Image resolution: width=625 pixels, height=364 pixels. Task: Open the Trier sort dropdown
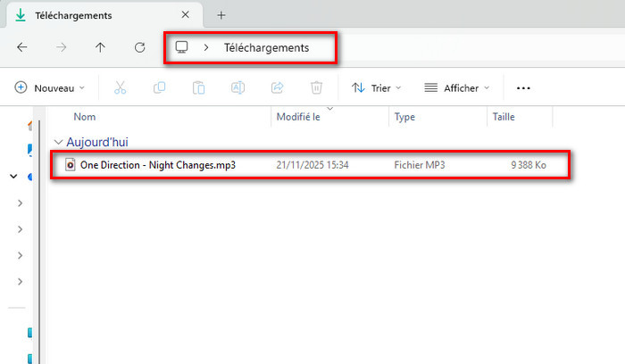[376, 87]
